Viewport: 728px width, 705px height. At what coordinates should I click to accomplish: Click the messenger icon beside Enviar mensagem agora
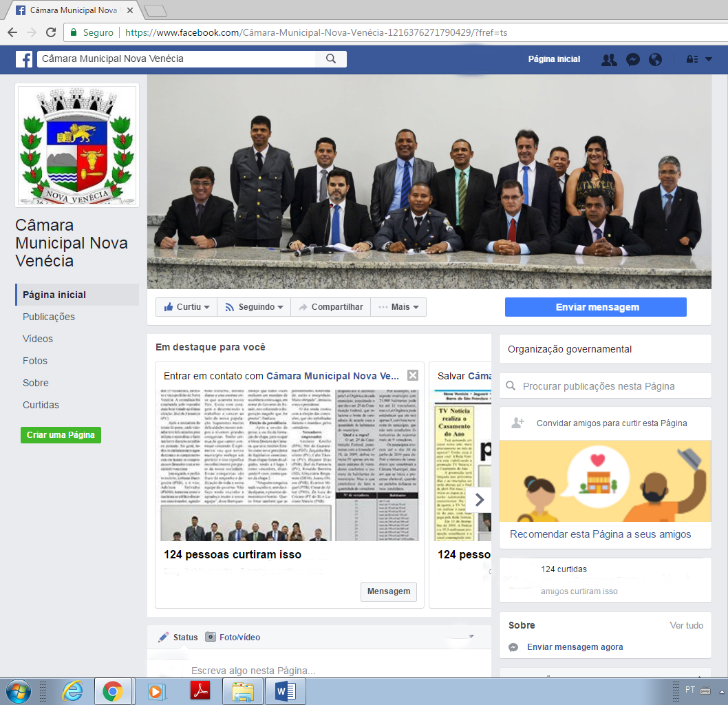[513, 647]
